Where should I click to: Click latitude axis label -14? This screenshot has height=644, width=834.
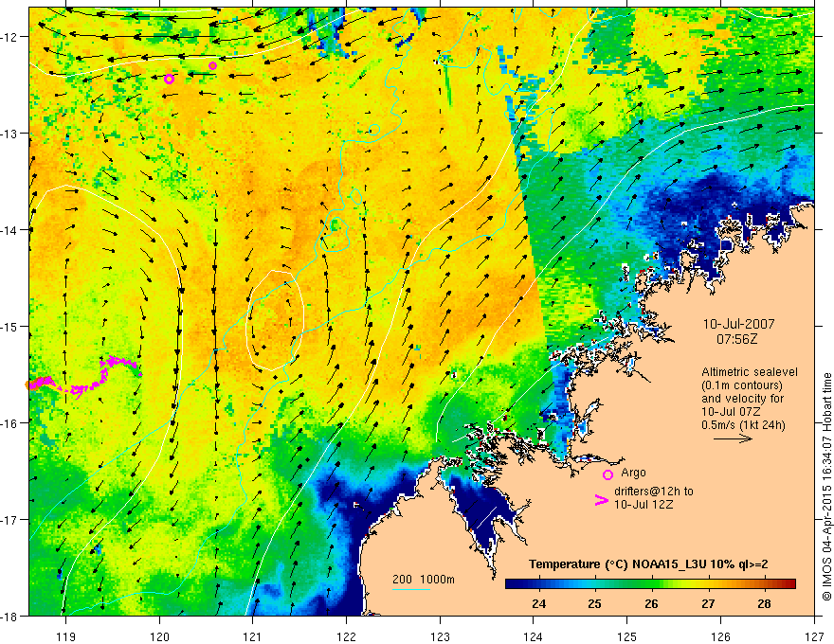point(10,230)
